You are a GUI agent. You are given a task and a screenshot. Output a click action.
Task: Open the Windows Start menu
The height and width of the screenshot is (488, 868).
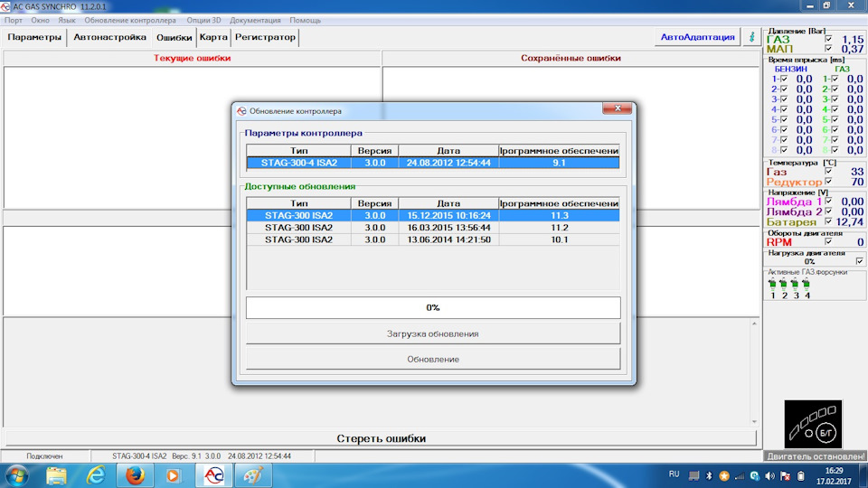tap(16, 476)
